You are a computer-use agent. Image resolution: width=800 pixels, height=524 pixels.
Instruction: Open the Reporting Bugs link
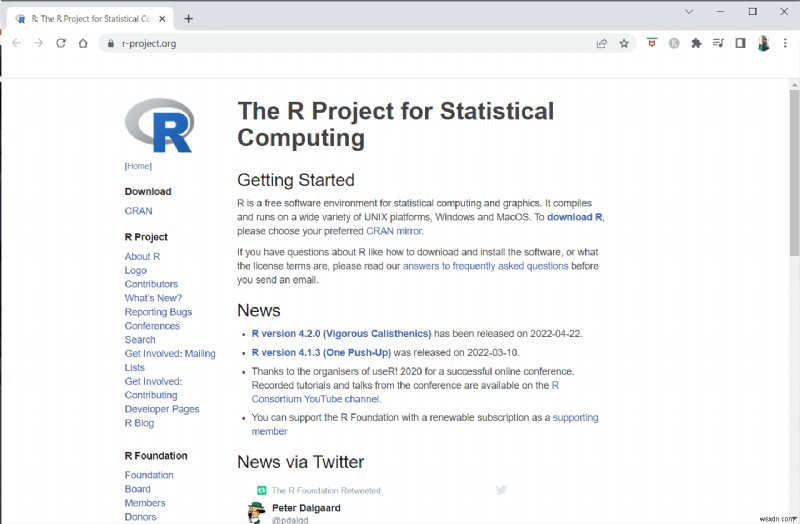pyautogui.click(x=158, y=312)
